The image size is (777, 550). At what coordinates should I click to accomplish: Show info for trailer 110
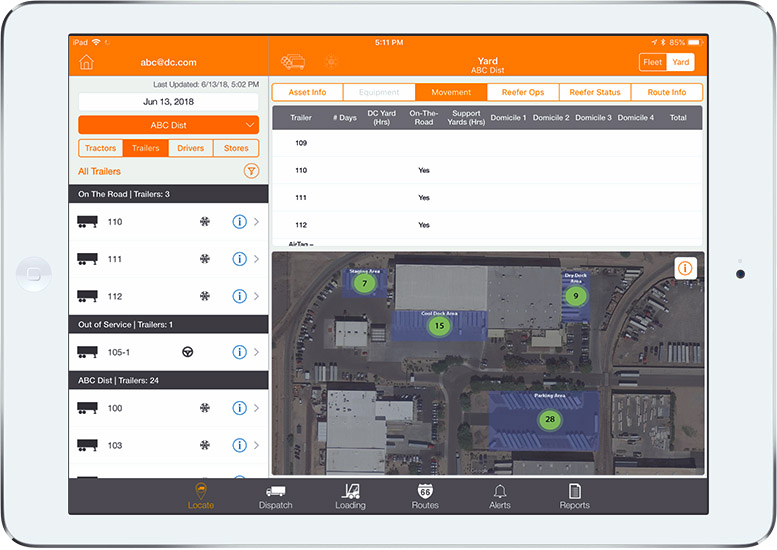[239, 221]
